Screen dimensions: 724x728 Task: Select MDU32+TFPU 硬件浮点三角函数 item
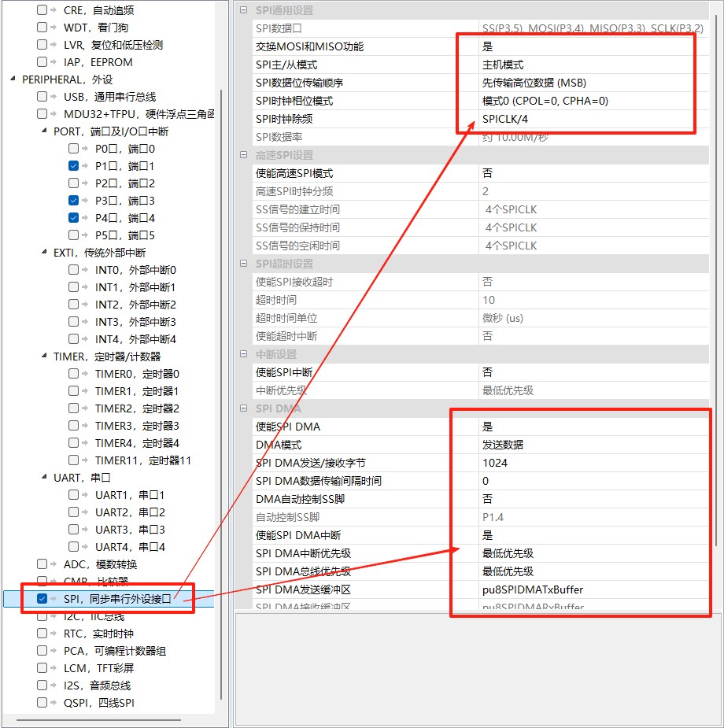(139, 114)
